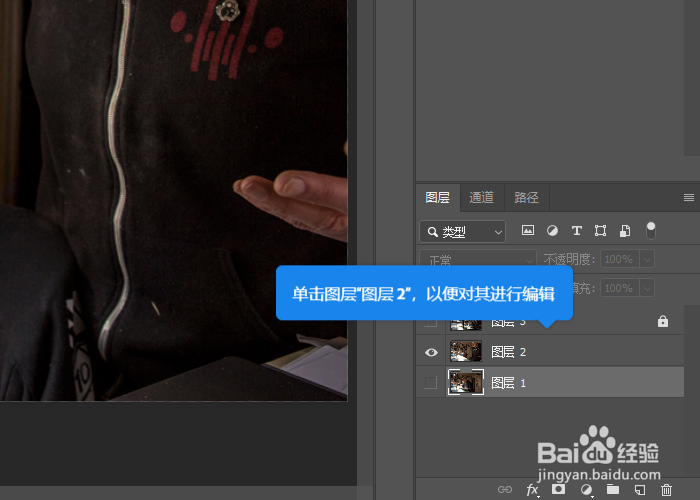Viewport: 700px width, 500px height.
Task: Open the 正常 blend mode dropdown
Action: pos(478,259)
